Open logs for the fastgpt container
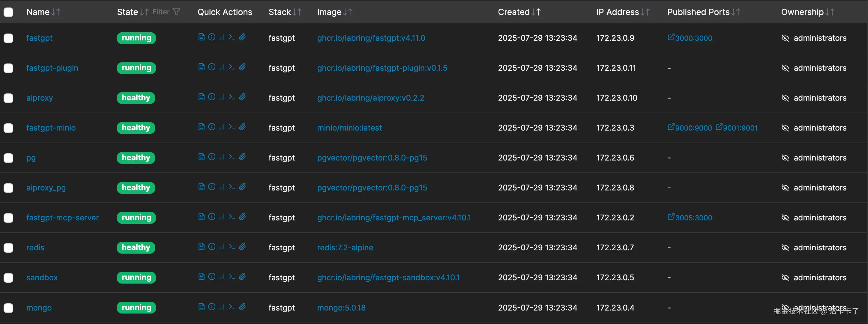868x324 pixels. 201,37
